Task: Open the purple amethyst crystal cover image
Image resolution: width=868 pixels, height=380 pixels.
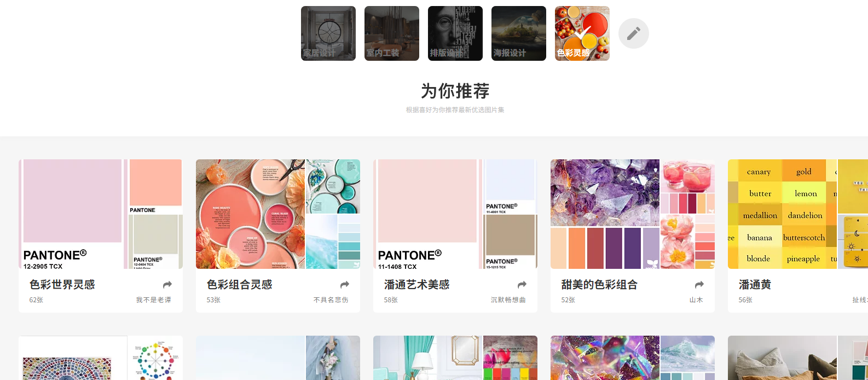Action: (605, 214)
